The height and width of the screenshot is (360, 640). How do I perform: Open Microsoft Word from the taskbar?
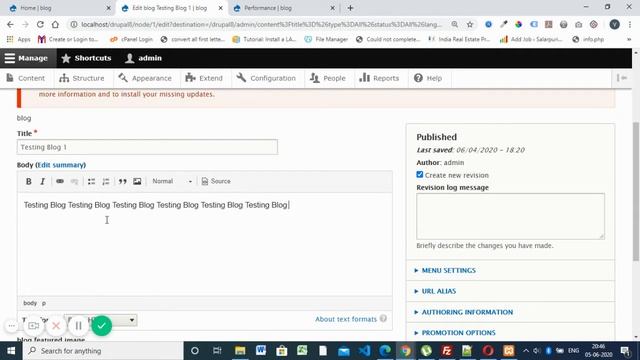[x=261, y=351]
